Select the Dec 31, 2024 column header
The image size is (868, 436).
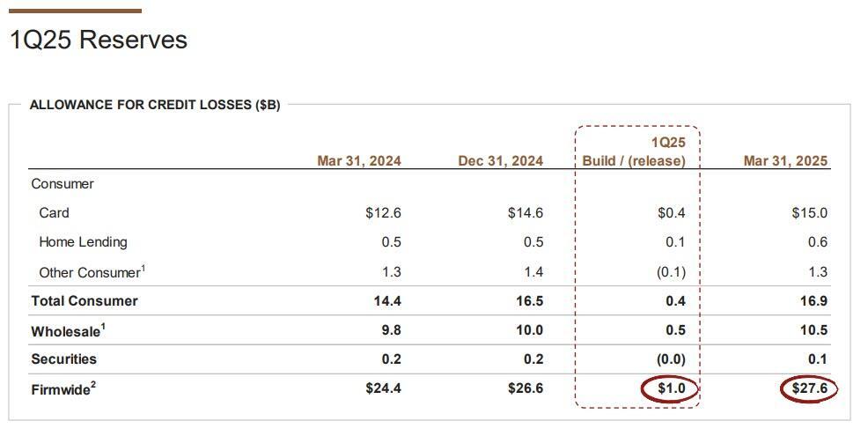[500, 161]
